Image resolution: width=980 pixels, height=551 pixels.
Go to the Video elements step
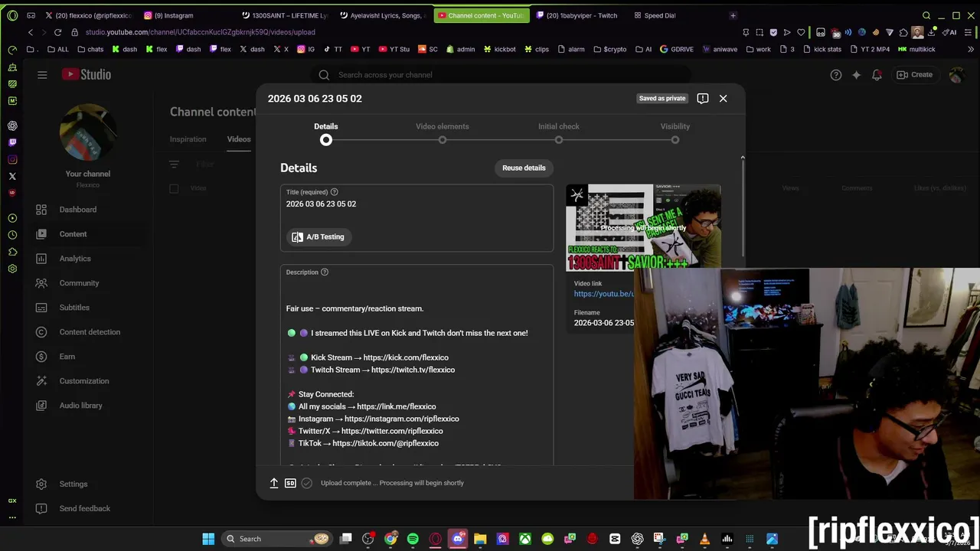point(443,132)
